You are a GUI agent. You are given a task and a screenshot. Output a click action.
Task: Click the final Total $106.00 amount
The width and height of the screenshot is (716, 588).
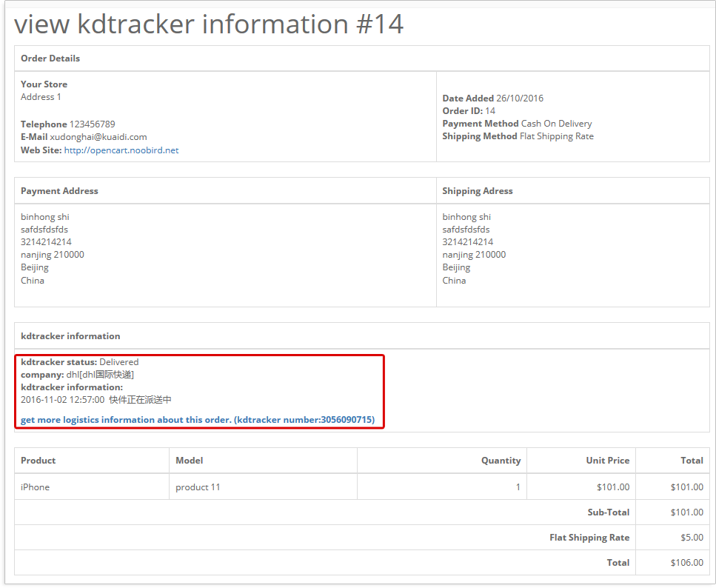[x=687, y=562]
